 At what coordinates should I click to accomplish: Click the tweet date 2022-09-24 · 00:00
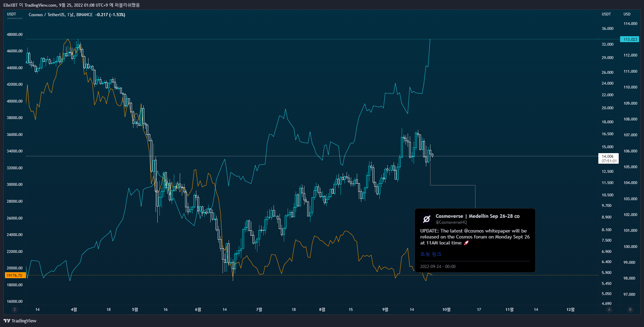pyautogui.click(x=438, y=267)
